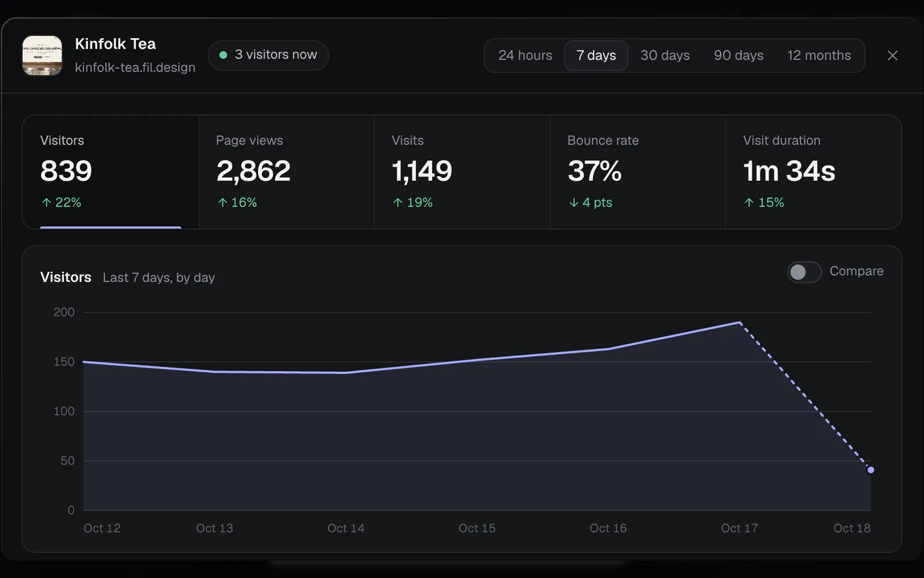924x578 pixels.
Task: Select the 24 hours range tab
Action: [x=525, y=55]
